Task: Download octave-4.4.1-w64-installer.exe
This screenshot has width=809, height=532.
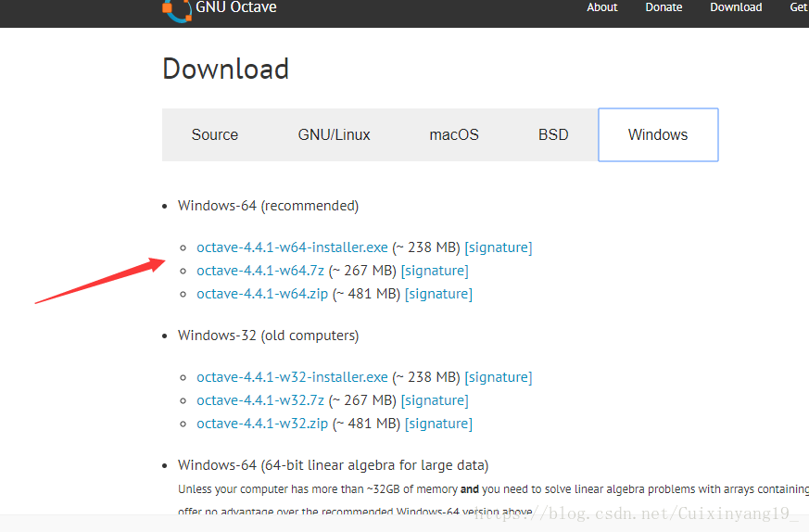Action: click(x=292, y=247)
